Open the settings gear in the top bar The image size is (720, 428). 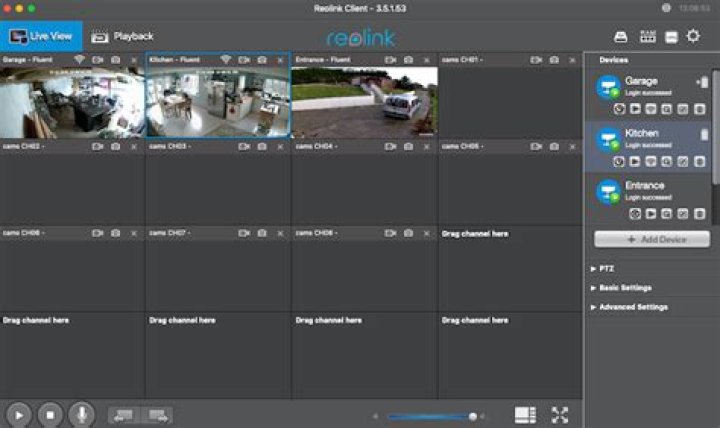693,36
